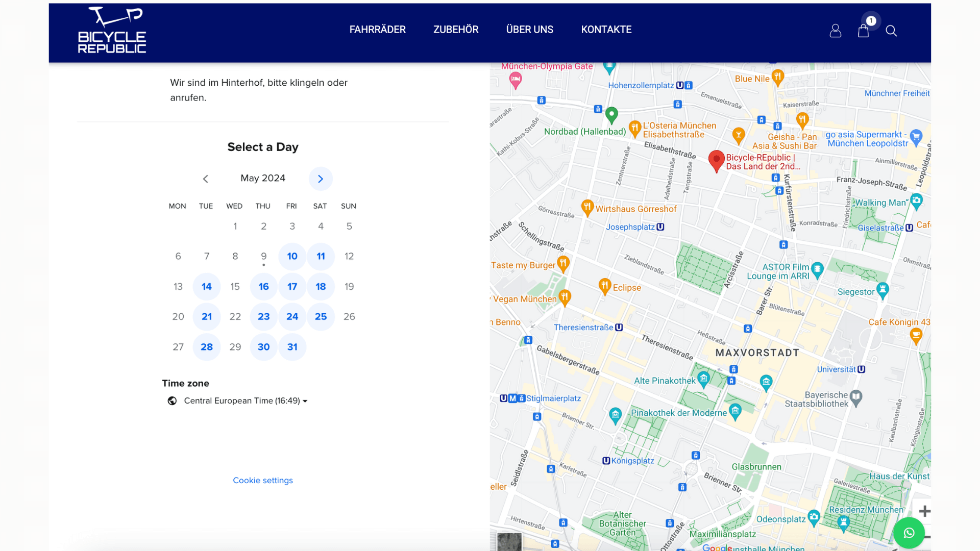Pick May 18 as appointment day
Image resolution: width=980 pixels, height=551 pixels.
(321, 286)
